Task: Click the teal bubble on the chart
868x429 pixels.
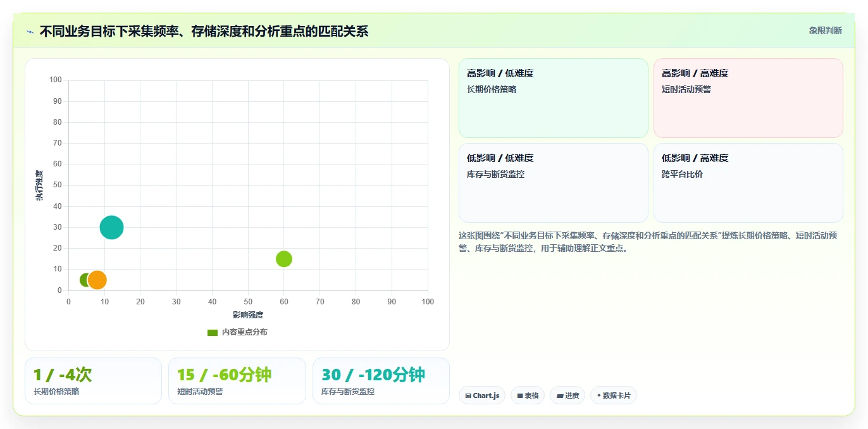Action: pos(111,227)
